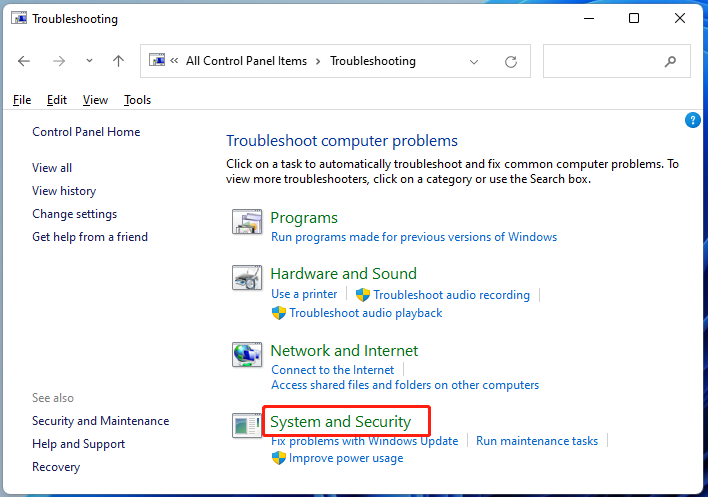Screen dimensions: 708x497
Task: Open Change settings link
Action: pos(75,214)
